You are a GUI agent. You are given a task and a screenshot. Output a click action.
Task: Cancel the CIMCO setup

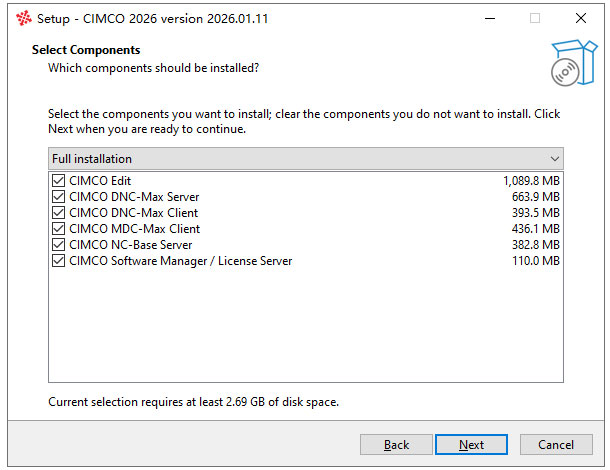(x=556, y=444)
